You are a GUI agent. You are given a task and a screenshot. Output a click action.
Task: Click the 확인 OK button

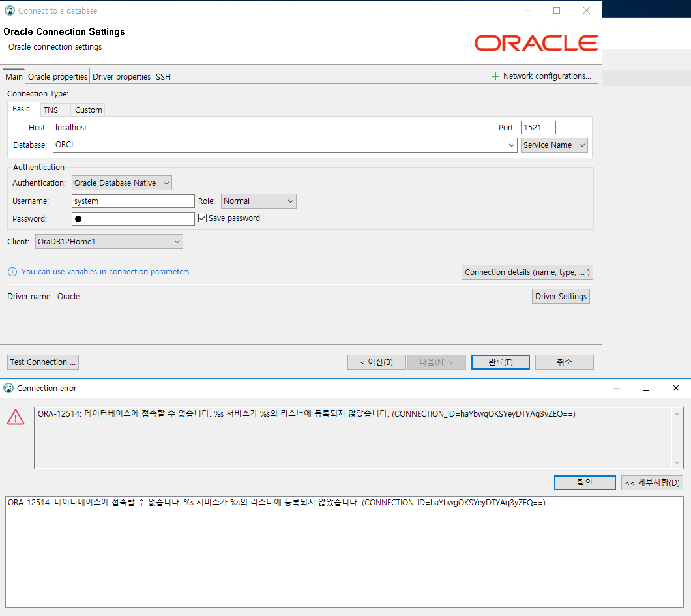point(585,482)
